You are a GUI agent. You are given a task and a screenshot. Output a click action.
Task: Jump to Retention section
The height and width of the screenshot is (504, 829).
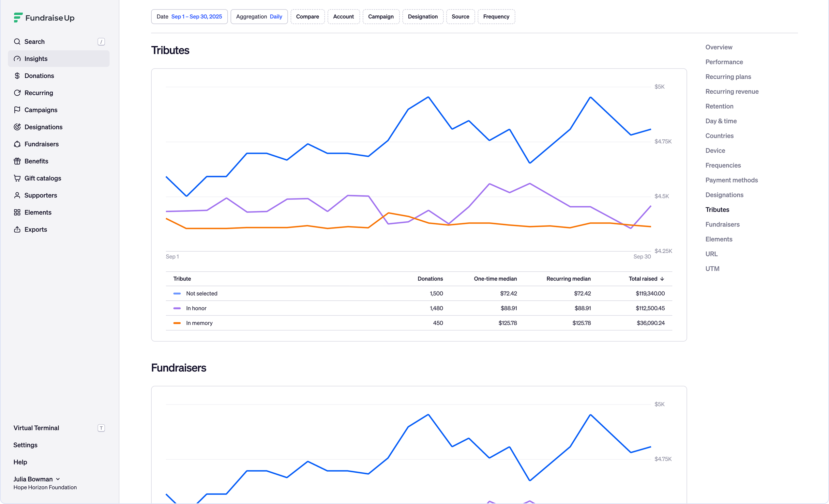(720, 106)
